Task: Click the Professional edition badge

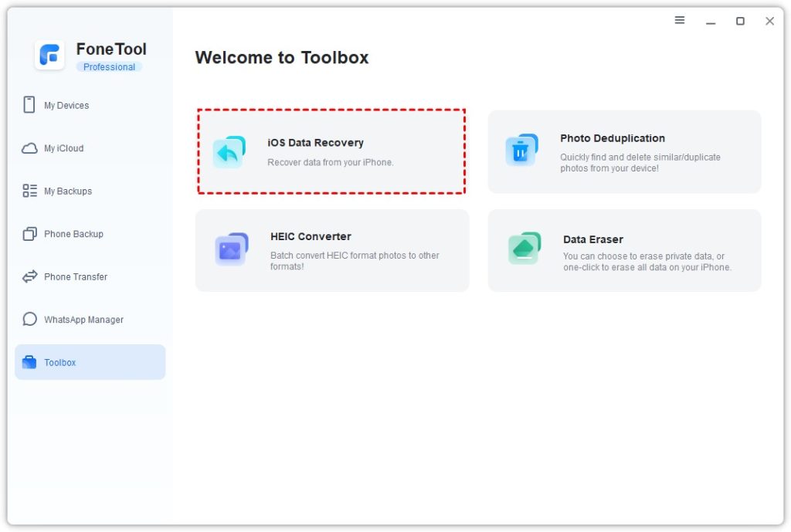Action: tap(109, 66)
